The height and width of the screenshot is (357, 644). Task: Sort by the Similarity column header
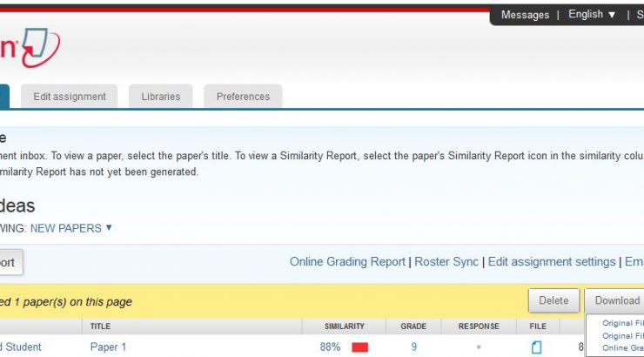[x=344, y=327]
